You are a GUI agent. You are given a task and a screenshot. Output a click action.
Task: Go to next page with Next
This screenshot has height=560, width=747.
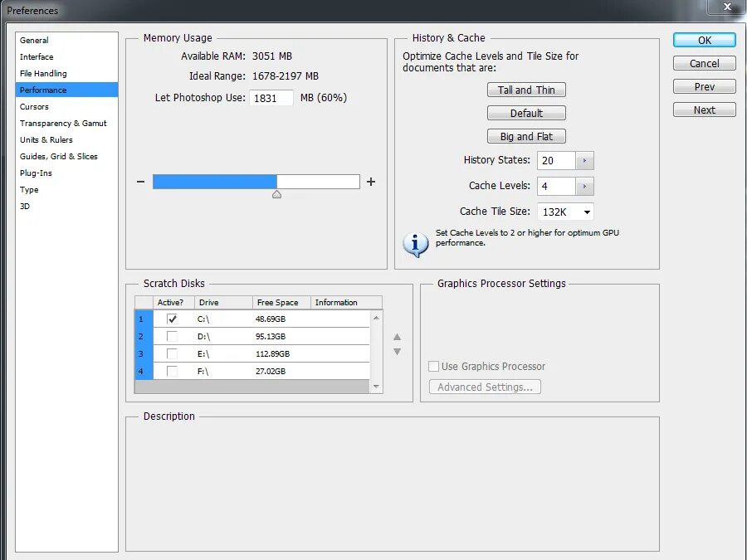(704, 110)
